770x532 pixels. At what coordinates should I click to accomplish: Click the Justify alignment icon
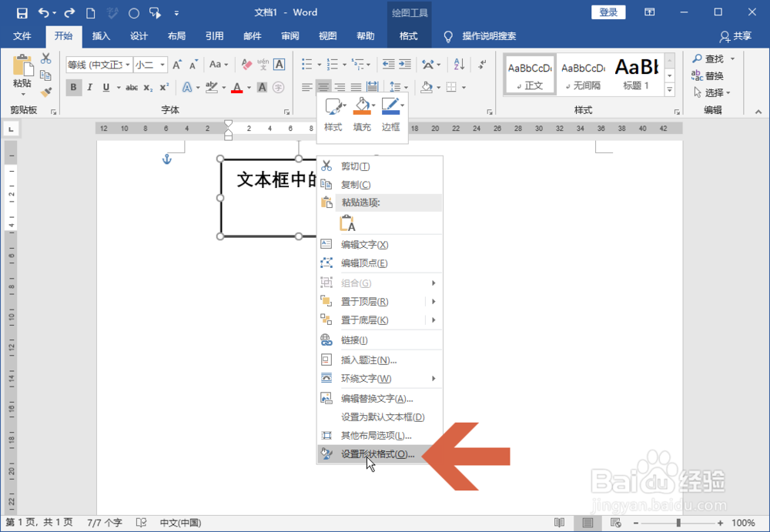click(356, 88)
